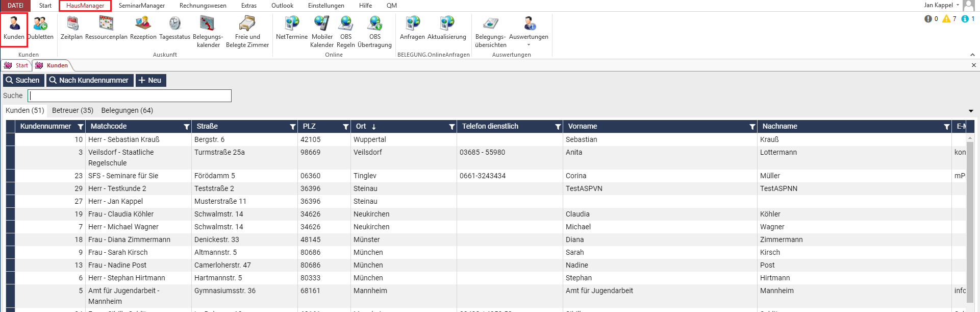Collapse the ribbon with the chevron
The image size is (980, 312).
972,55
